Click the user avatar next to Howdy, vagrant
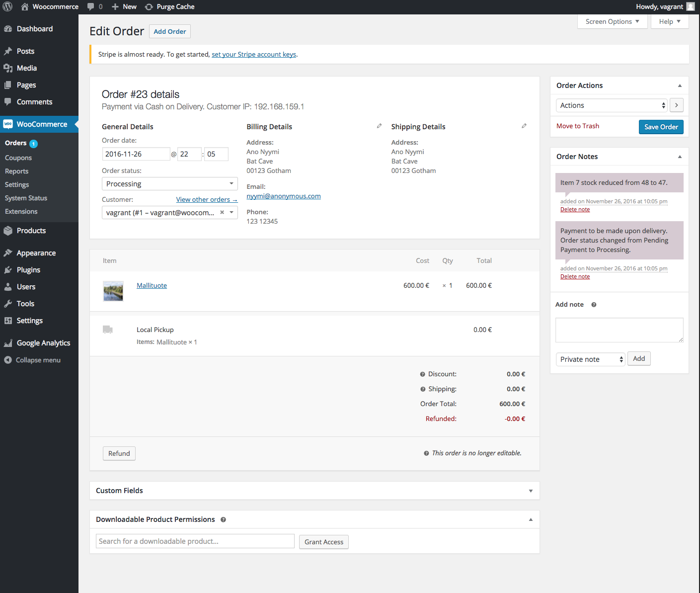Viewport: 700px width, 593px height. [x=691, y=6]
